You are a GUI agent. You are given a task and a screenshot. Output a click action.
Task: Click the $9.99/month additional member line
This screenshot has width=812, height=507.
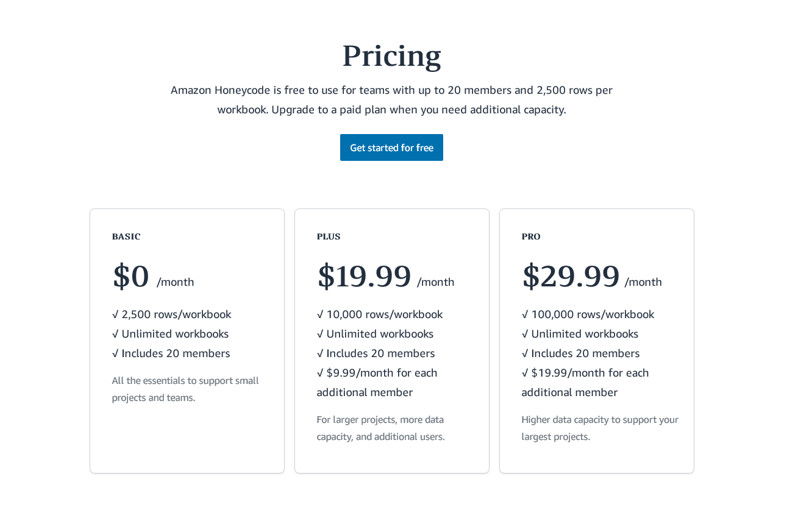[377, 383]
